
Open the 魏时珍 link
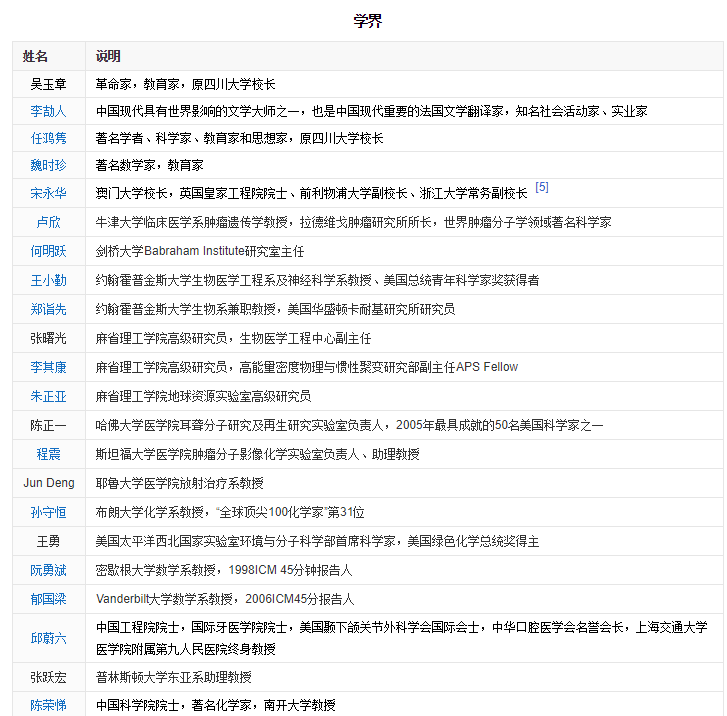48,165
